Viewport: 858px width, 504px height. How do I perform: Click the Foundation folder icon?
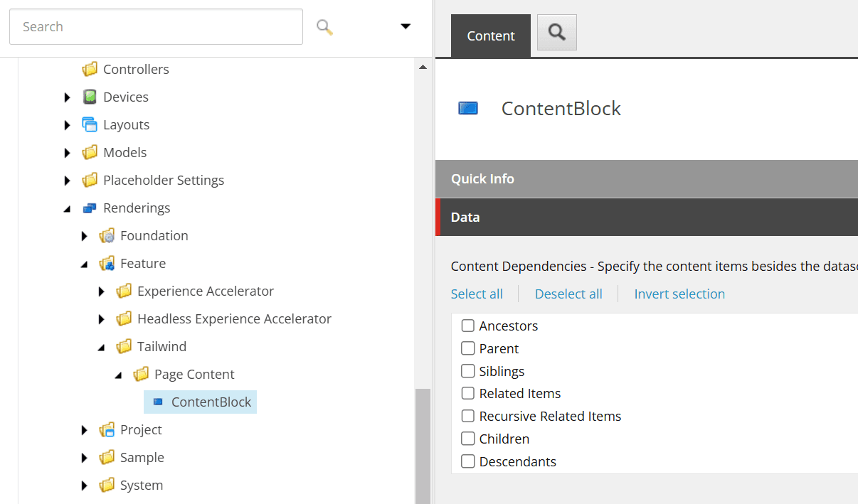click(x=107, y=236)
